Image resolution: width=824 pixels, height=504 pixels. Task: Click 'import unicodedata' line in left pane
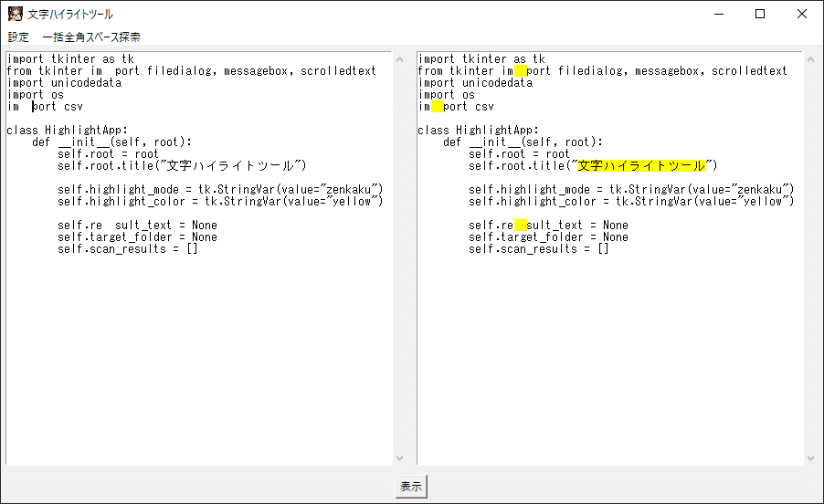tap(65, 83)
